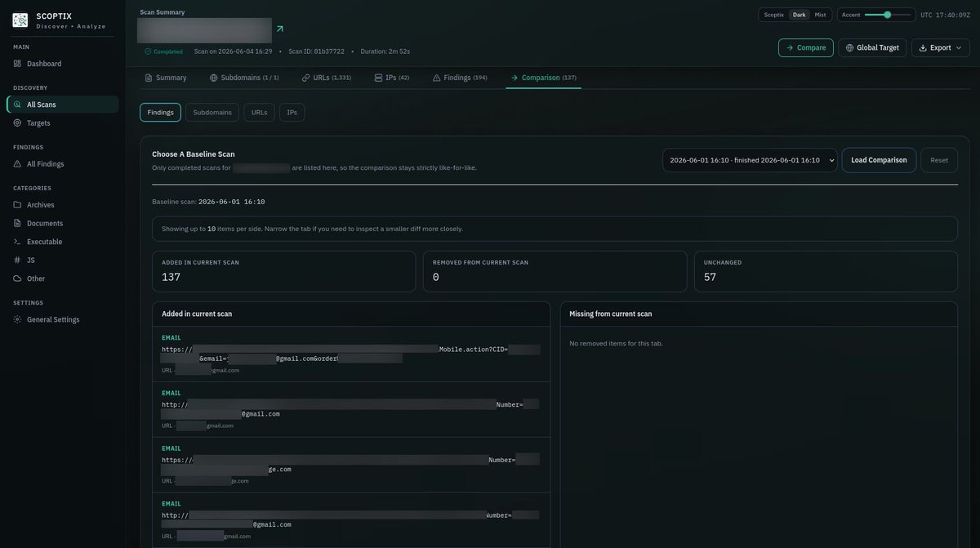Select the Comparison (137) tab
The width and height of the screenshot is (980, 548).
click(x=544, y=78)
